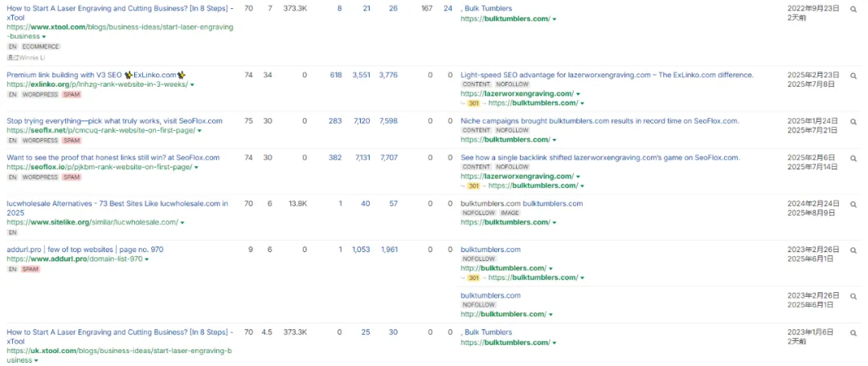Image resolution: width=868 pixels, height=366 pixels.
Task: Open dropdown arrow after adduri.pro domain-list URL
Action: point(147,260)
